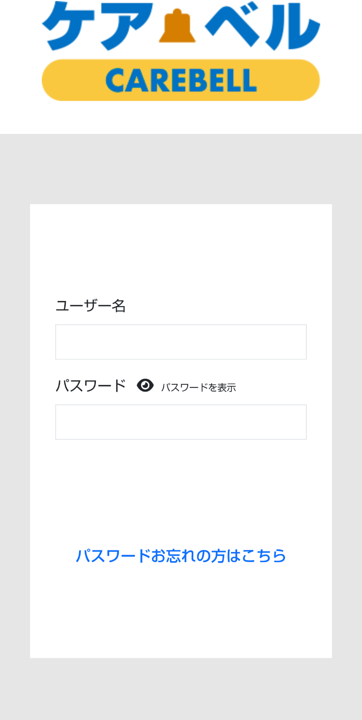The image size is (362, 720).
Task: Click the CAREBELL English wordmark text
Action: point(181,80)
